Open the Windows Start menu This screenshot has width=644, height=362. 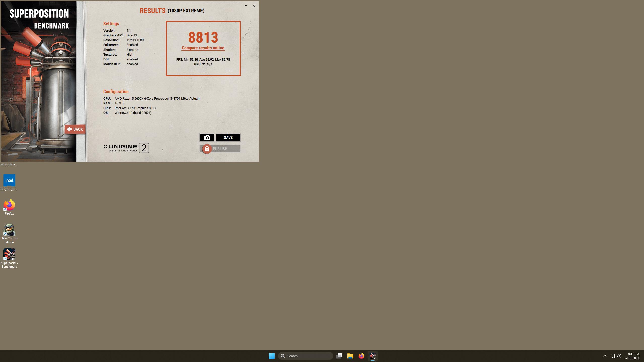pyautogui.click(x=272, y=356)
